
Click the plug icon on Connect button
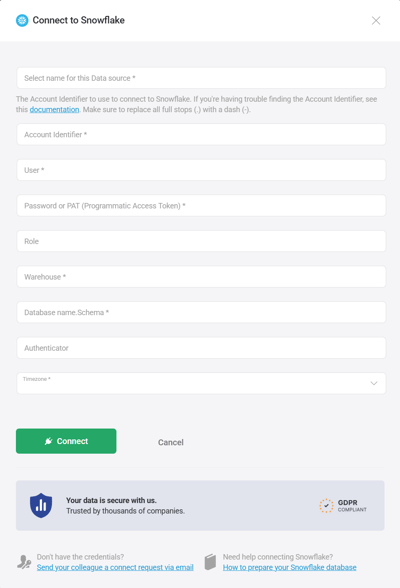click(x=48, y=441)
